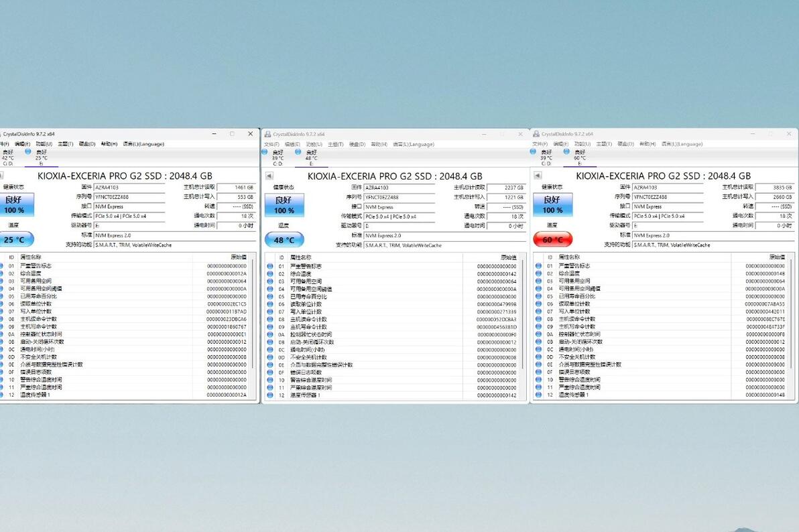Image resolution: width=799 pixels, height=532 pixels.
Task: Click host reads value 1461 GB
Action: click(x=235, y=188)
